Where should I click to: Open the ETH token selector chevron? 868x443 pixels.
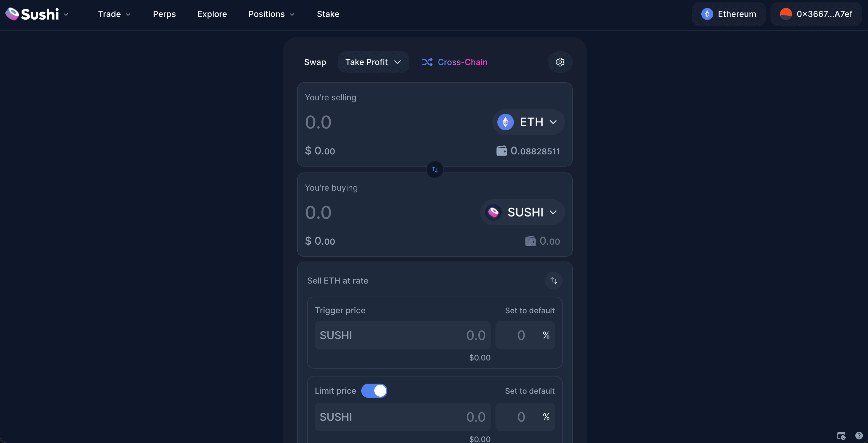(x=553, y=122)
